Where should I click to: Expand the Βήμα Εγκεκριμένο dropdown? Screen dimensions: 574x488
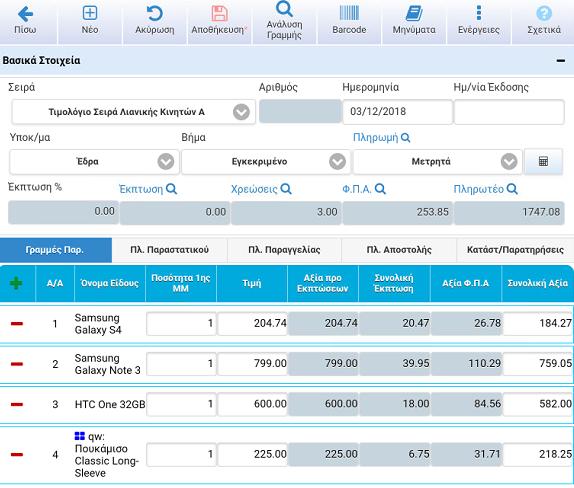337,161
